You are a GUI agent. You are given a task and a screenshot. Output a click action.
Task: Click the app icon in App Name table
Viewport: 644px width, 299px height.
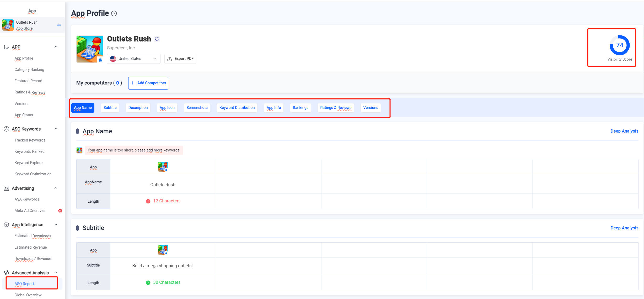163,167
